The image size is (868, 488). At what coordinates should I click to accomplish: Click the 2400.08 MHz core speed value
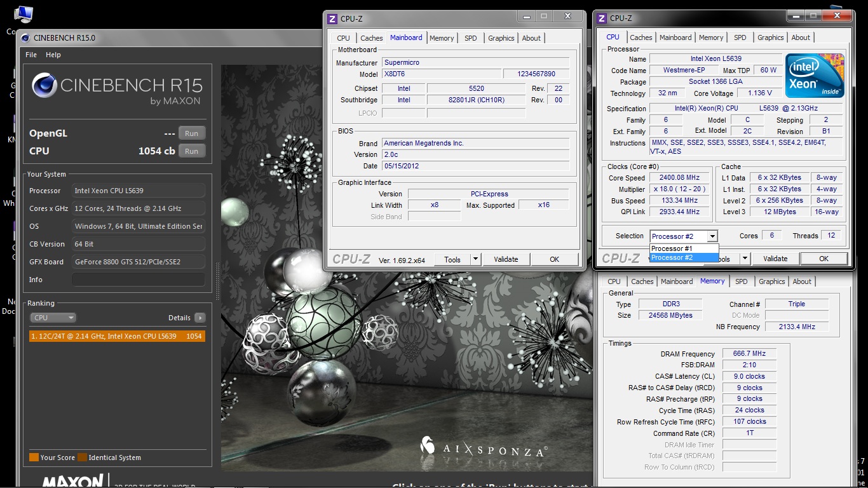click(681, 178)
